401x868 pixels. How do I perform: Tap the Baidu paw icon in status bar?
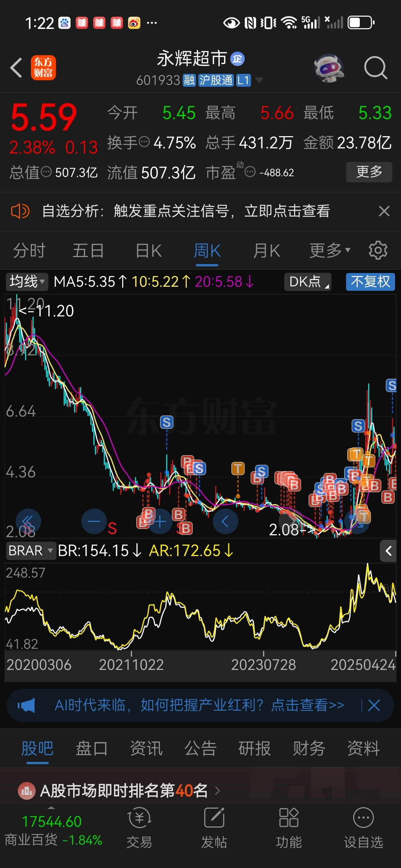[65, 23]
